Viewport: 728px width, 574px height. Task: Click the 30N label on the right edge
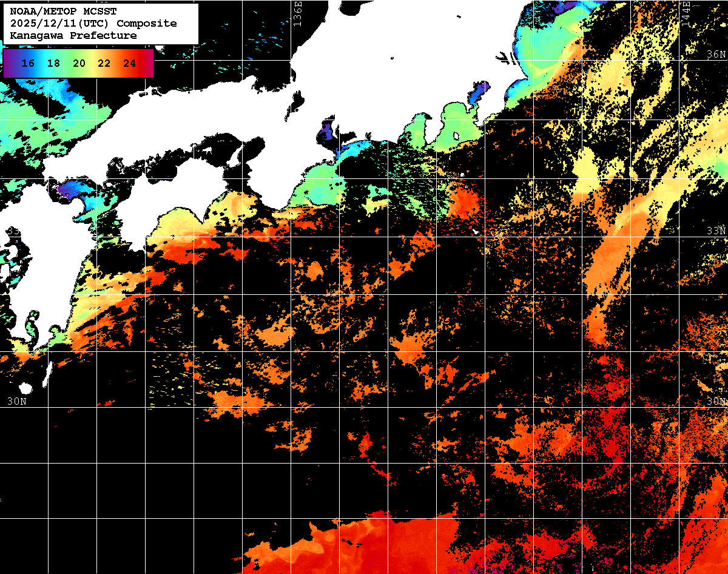[716, 401]
